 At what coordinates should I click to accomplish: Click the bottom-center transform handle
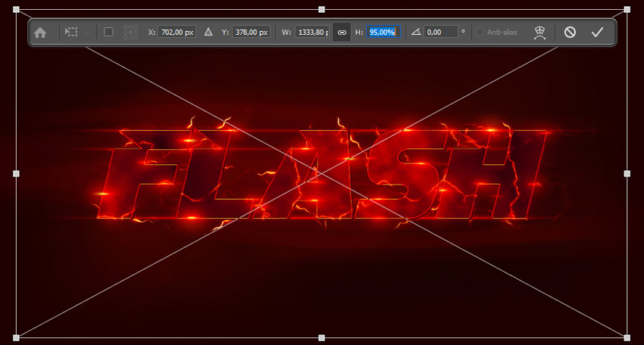321,337
